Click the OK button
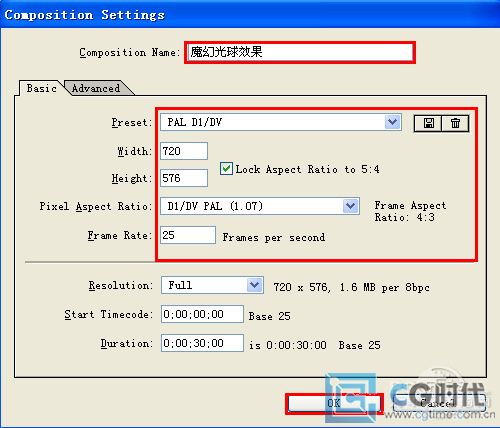Screen dimensions: 500x428 coord(334,403)
